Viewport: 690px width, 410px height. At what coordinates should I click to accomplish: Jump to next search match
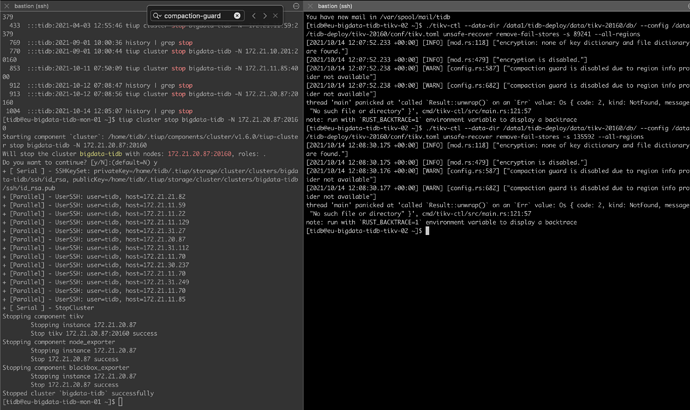[265, 16]
